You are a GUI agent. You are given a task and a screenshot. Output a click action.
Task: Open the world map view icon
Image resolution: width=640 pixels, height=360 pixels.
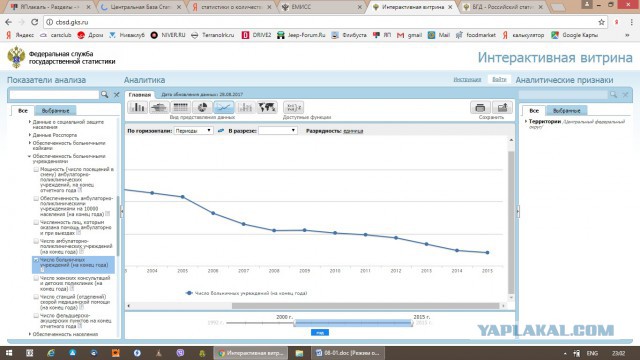pos(267,107)
